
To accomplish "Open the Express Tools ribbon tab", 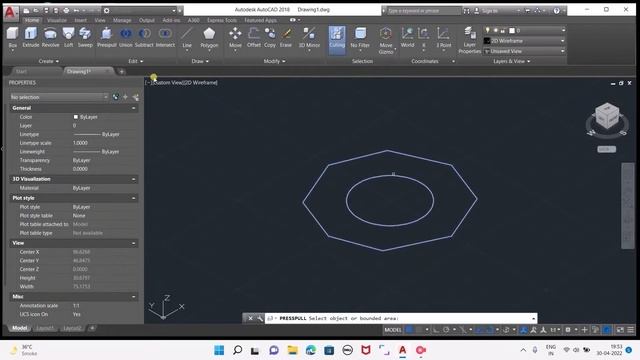I will coord(222,20).
